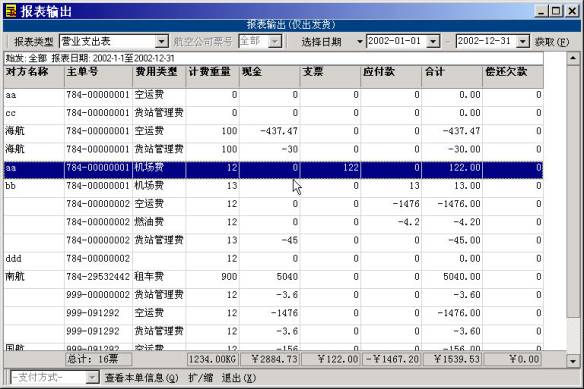The height and width of the screenshot is (389, 584).
Task: Minimize the 报表输出 window
Action: (541, 11)
